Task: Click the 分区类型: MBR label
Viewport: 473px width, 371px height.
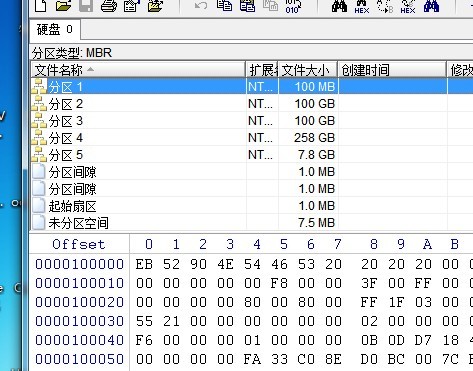Action: [x=72, y=53]
